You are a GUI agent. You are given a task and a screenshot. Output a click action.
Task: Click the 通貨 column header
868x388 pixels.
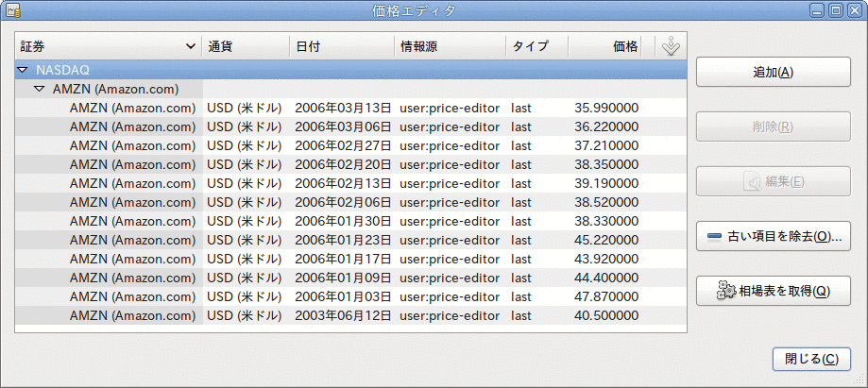coord(245,46)
